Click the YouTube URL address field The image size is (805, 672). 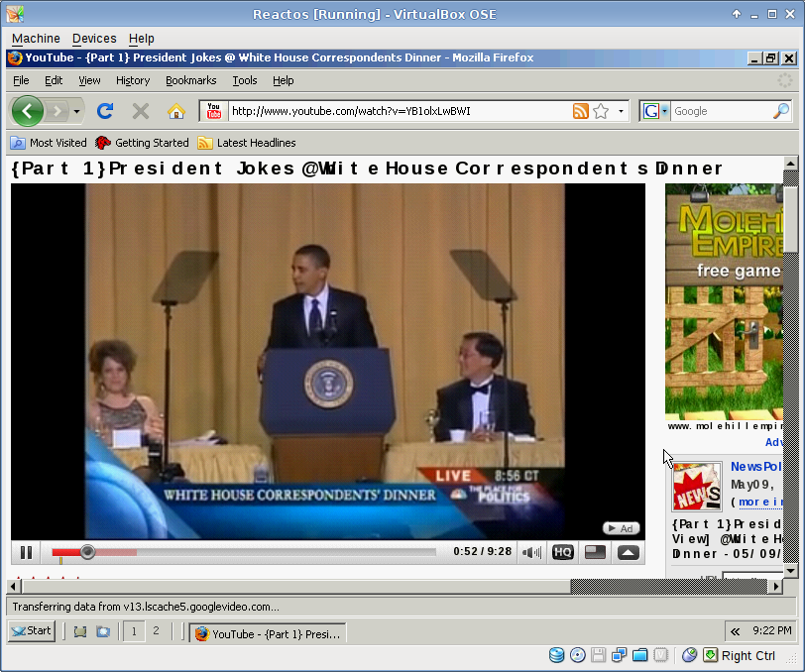pyautogui.click(x=399, y=111)
